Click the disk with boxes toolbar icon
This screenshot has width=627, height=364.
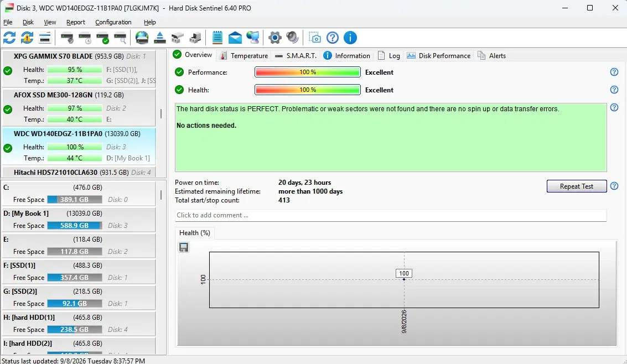click(x=177, y=38)
